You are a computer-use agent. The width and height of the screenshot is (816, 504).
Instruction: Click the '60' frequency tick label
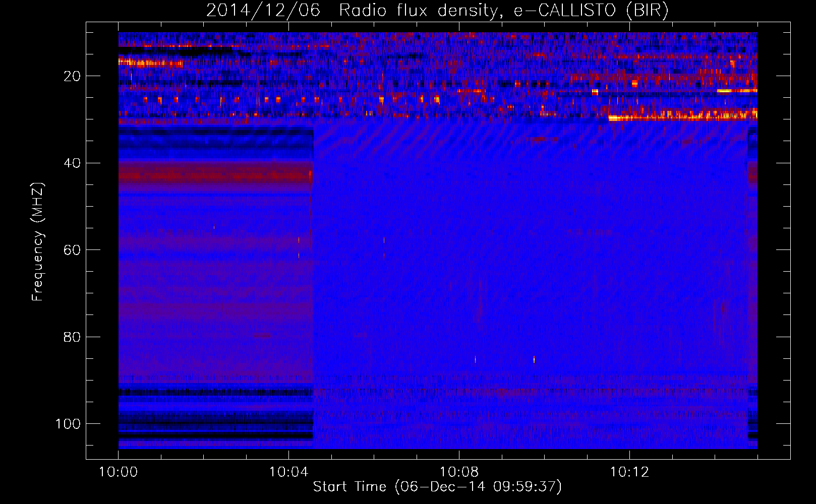tap(72, 250)
